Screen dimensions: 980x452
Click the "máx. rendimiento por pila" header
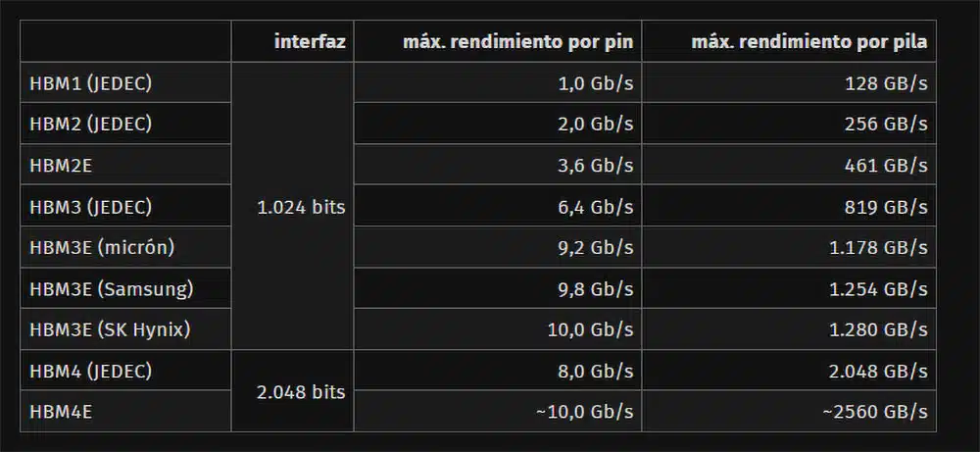809,42
